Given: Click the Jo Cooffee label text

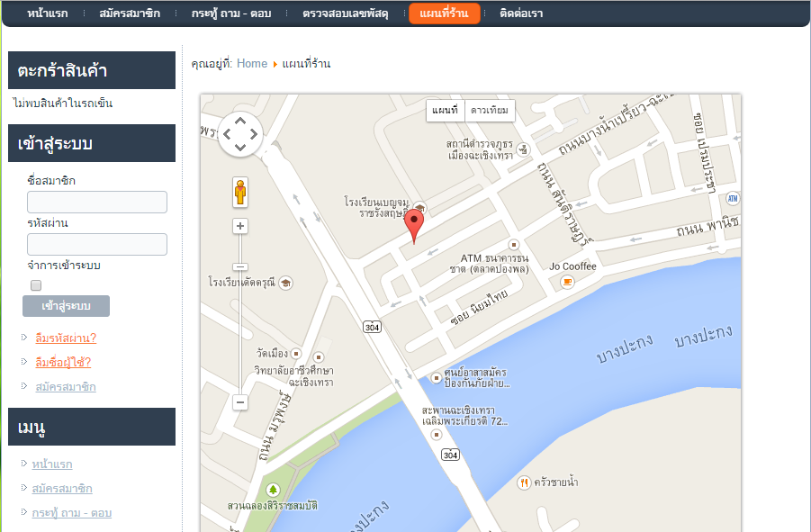Looking at the screenshot, I should [x=572, y=266].
